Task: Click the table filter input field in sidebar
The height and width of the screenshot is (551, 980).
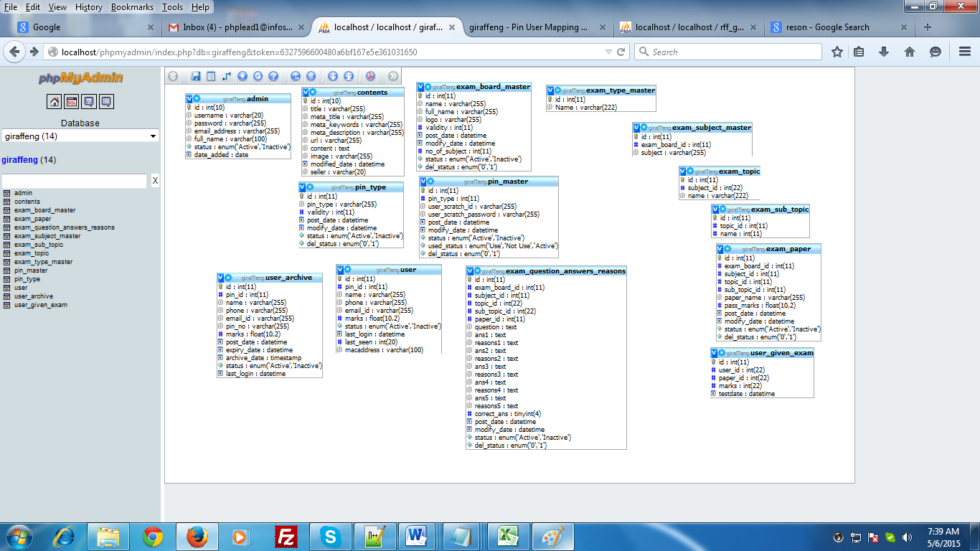Action: 74,181
